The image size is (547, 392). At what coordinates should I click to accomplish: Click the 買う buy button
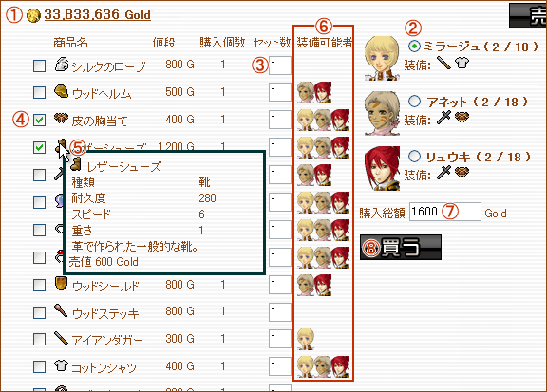click(x=401, y=248)
